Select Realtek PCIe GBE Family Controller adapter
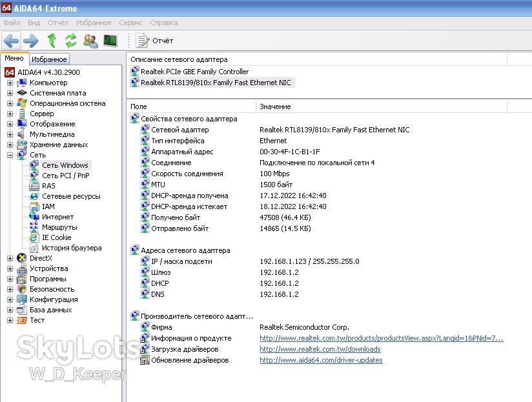This screenshot has width=532, height=402. click(194, 72)
